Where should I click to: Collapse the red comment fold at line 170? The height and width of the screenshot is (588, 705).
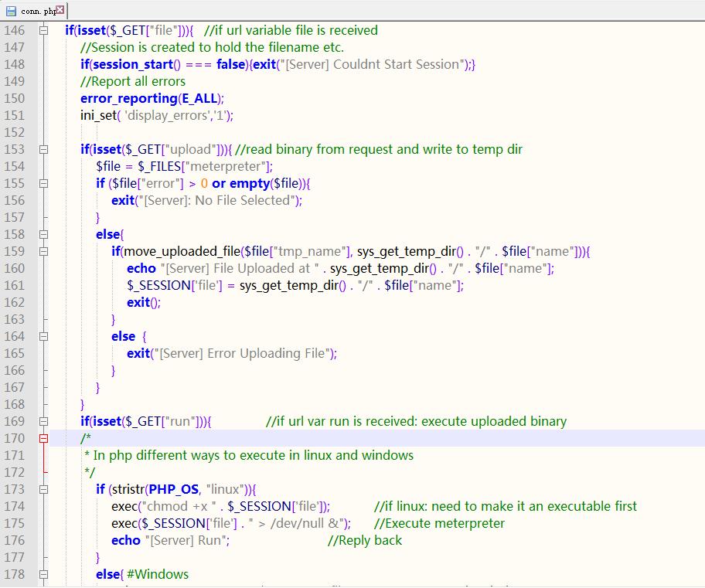click(x=43, y=439)
